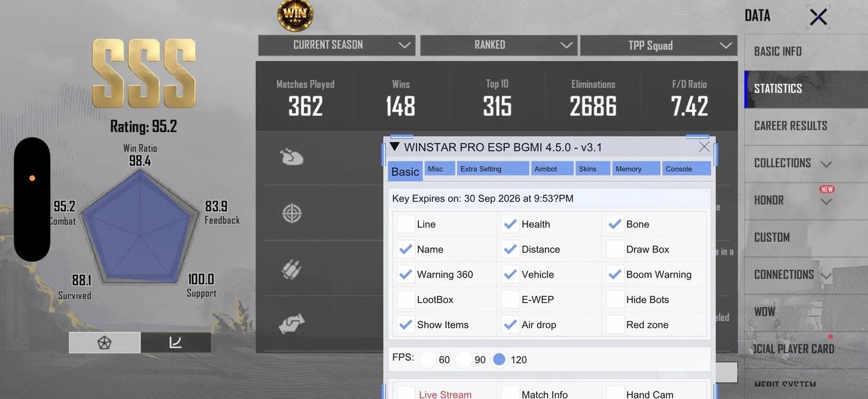This screenshot has height=399, width=868.
Task: Uncheck the Air drop option
Action: tap(510, 325)
